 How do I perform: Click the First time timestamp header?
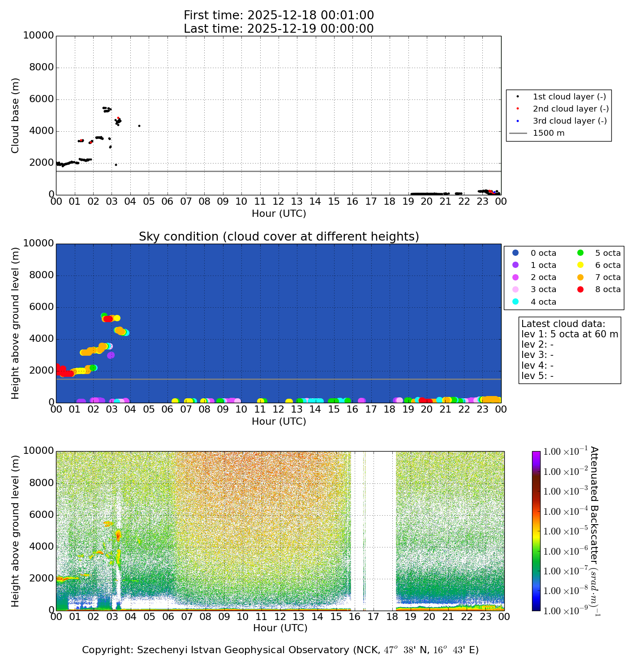pos(279,15)
